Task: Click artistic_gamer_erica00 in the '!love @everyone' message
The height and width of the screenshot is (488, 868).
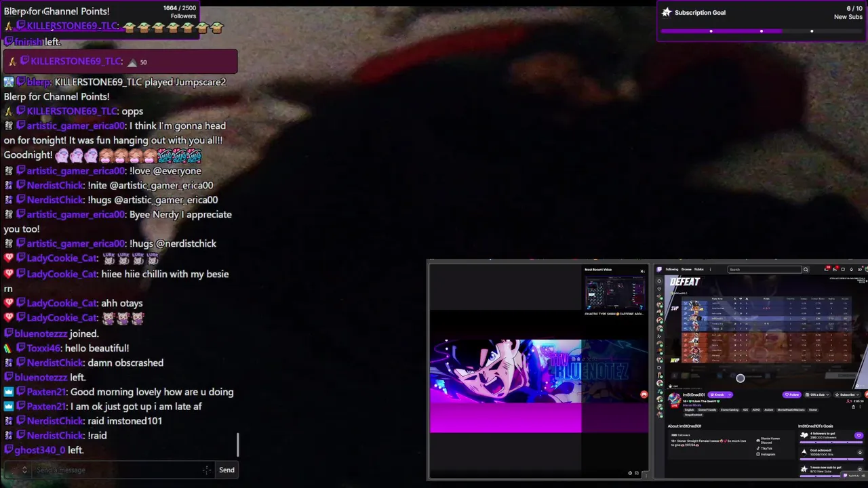Action: pyautogui.click(x=76, y=171)
